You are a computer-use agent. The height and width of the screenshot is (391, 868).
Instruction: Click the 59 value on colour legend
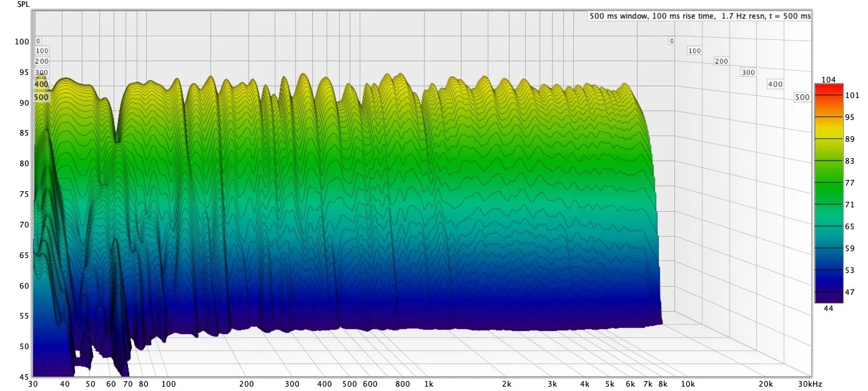point(850,248)
